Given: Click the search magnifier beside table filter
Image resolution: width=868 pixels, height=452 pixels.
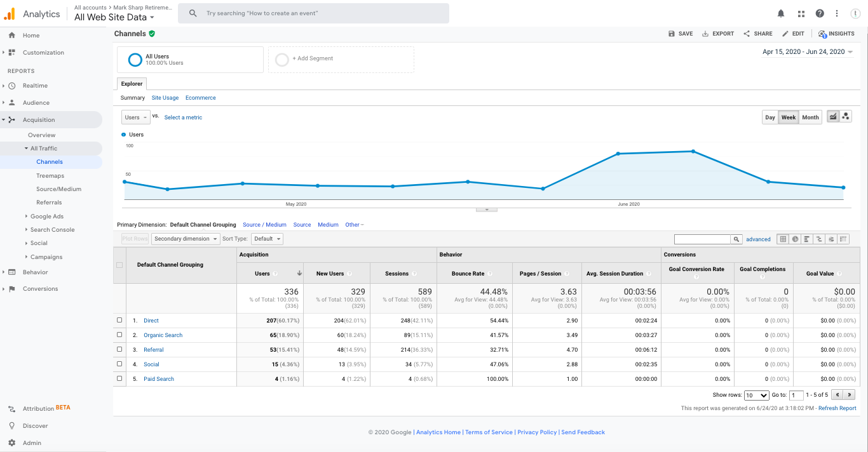Looking at the screenshot, I should [736, 239].
